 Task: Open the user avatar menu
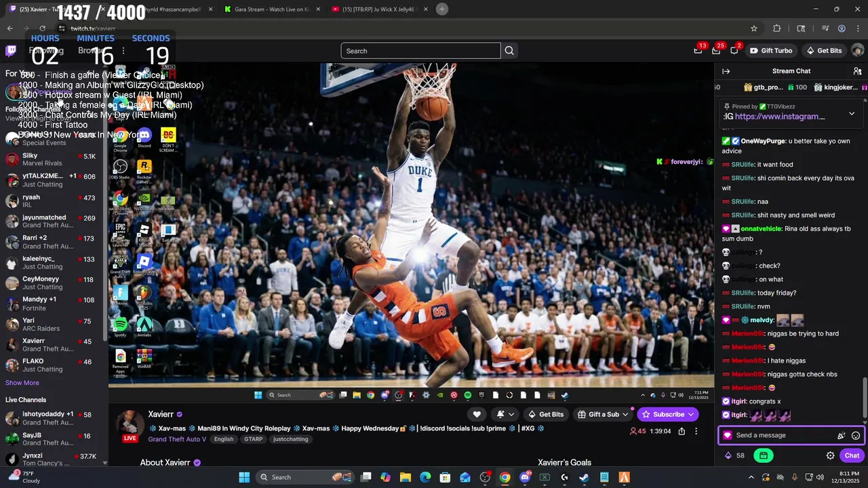point(857,51)
